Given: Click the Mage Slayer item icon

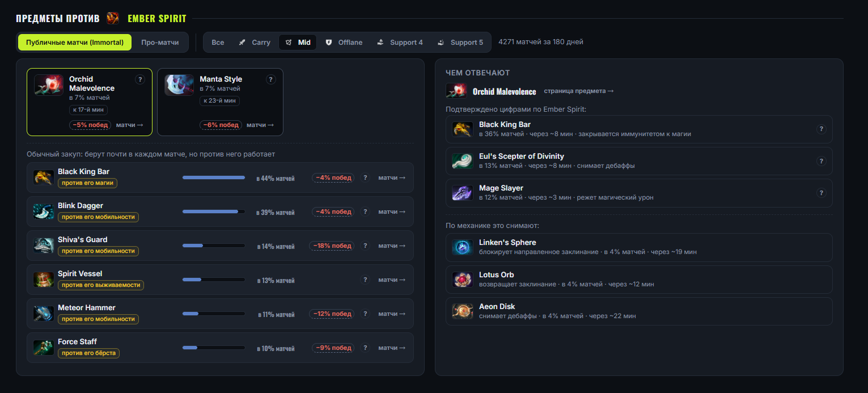Looking at the screenshot, I should click(463, 192).
